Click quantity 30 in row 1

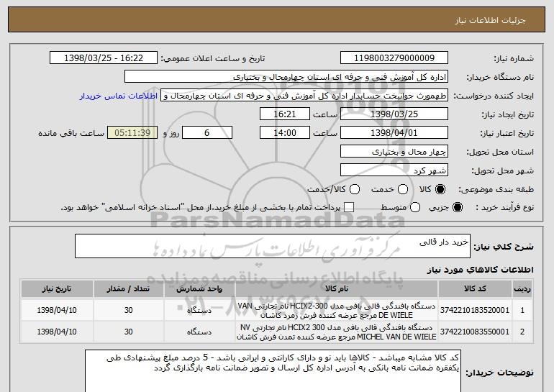[x=128, y=311]
